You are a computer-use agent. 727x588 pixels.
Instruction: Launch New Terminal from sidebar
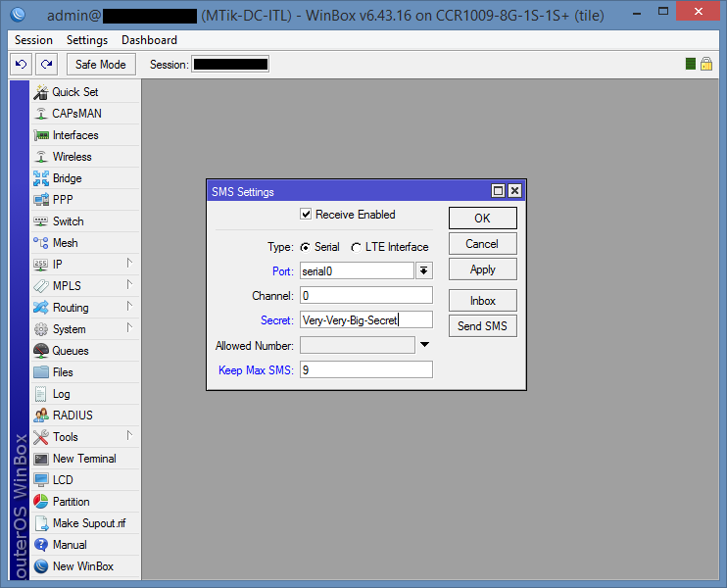coord(83,459)
